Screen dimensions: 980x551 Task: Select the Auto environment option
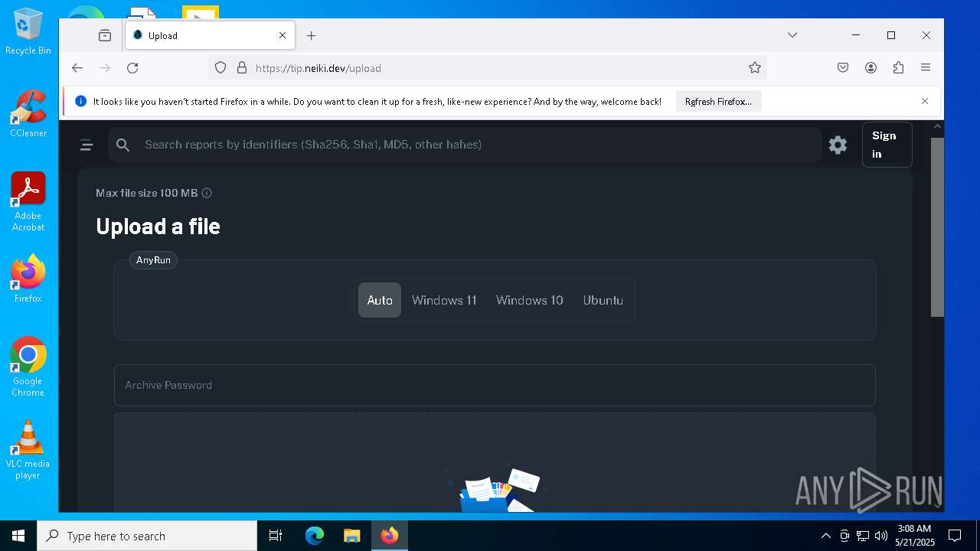(x=380, y=300)
